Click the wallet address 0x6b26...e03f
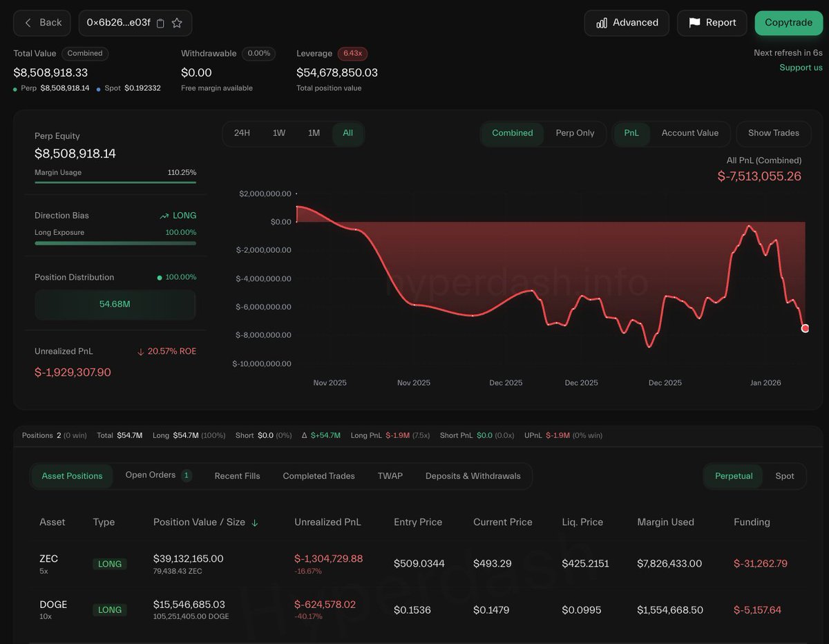The width and height of the screenshot is (829, 644). coord(118,23)
